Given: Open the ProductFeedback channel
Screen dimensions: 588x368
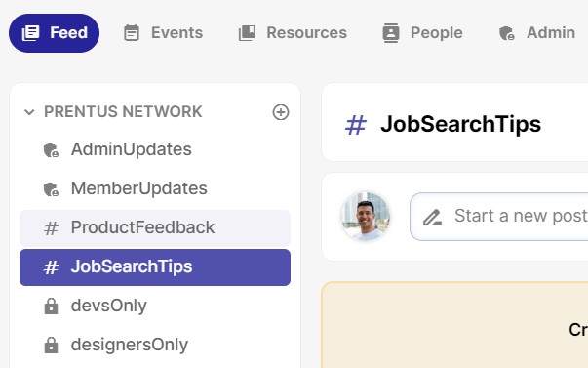Looking at the screenshot, I should (x=155, y=228).
